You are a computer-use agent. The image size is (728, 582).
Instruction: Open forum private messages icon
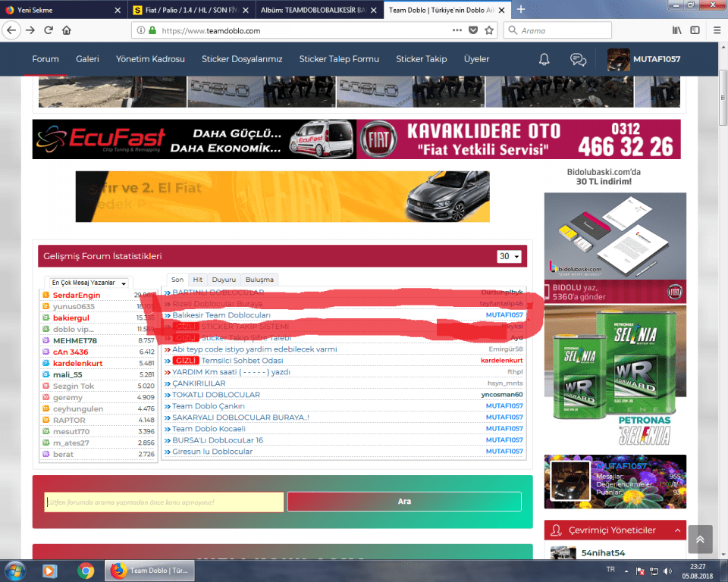pyautogui.click(x=578, y=59)
